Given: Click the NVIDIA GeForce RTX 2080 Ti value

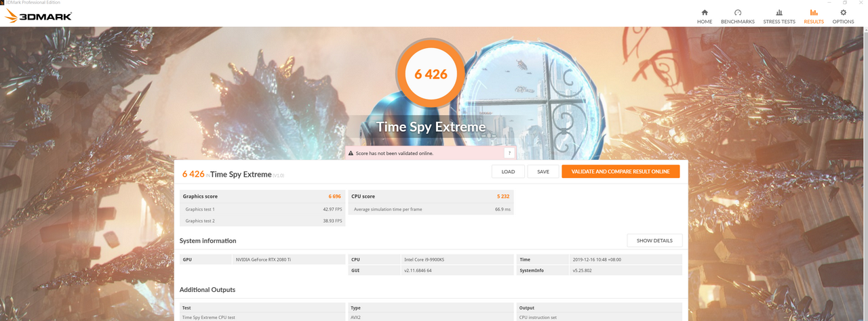Looking at the screenshot, I should coord(262,259).
